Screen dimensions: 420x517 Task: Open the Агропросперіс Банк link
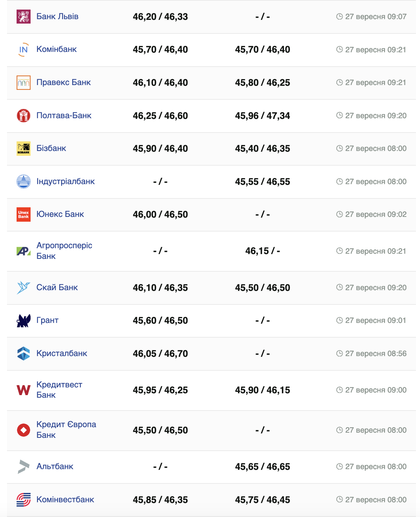[64, 250]
